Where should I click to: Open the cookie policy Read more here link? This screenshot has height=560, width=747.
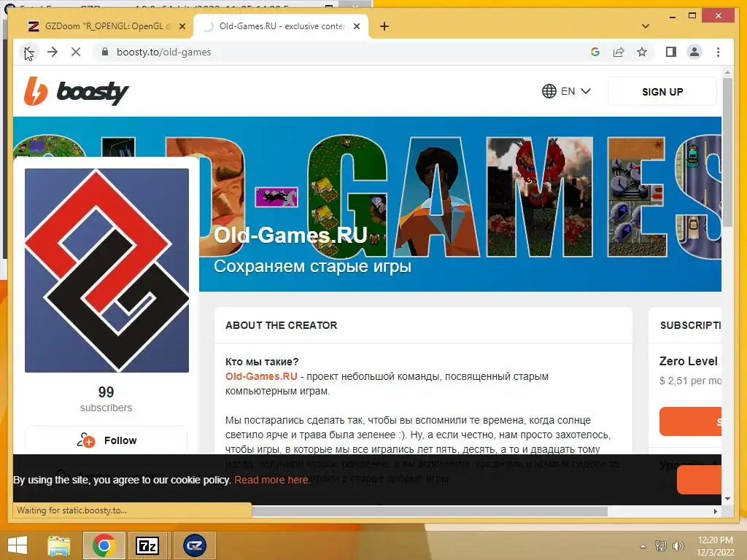pyautogui.click(x=272, y=480)
